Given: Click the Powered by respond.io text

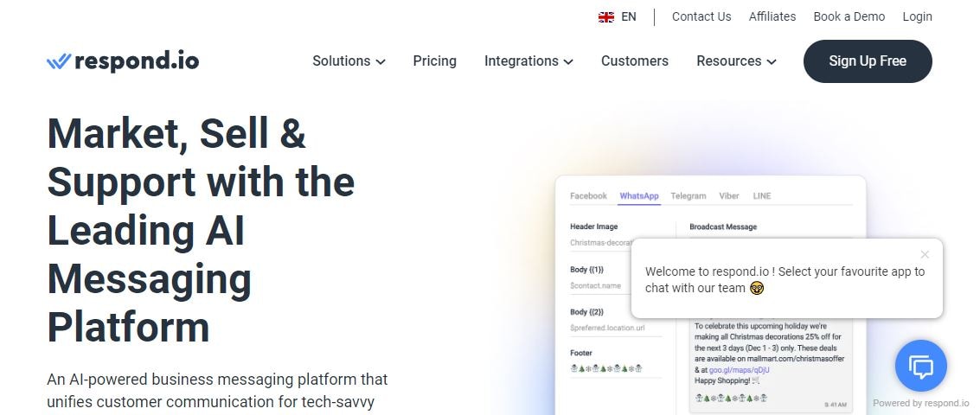Looking at the screenshot, I should (x=920, y=404).
